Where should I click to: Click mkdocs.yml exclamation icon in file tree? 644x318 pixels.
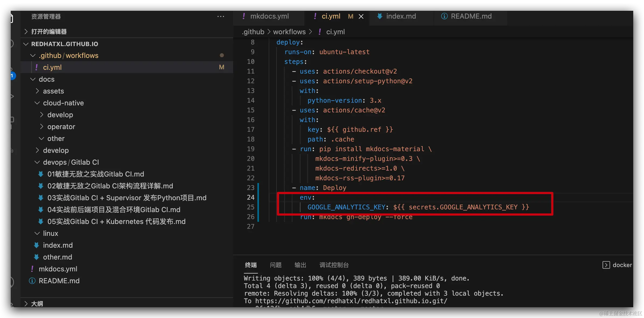(x=32, y=269)
